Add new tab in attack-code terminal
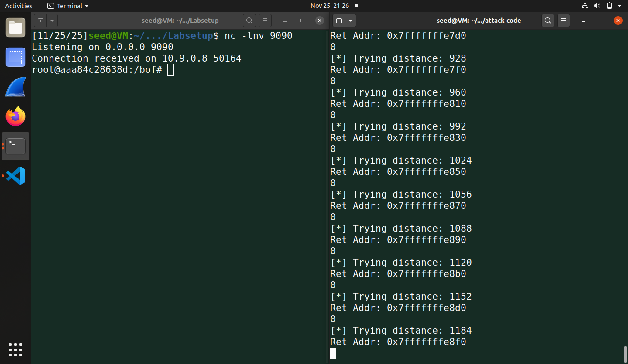This screenshot has width=628, height=364. tap(339, 21)
